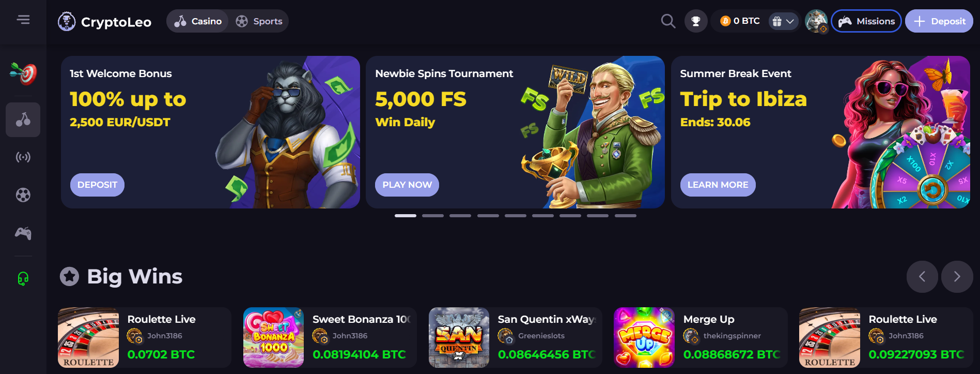The image size is (980, 374).
Task: Open the 0 BTC balance selector
Action: coord(740,21)
